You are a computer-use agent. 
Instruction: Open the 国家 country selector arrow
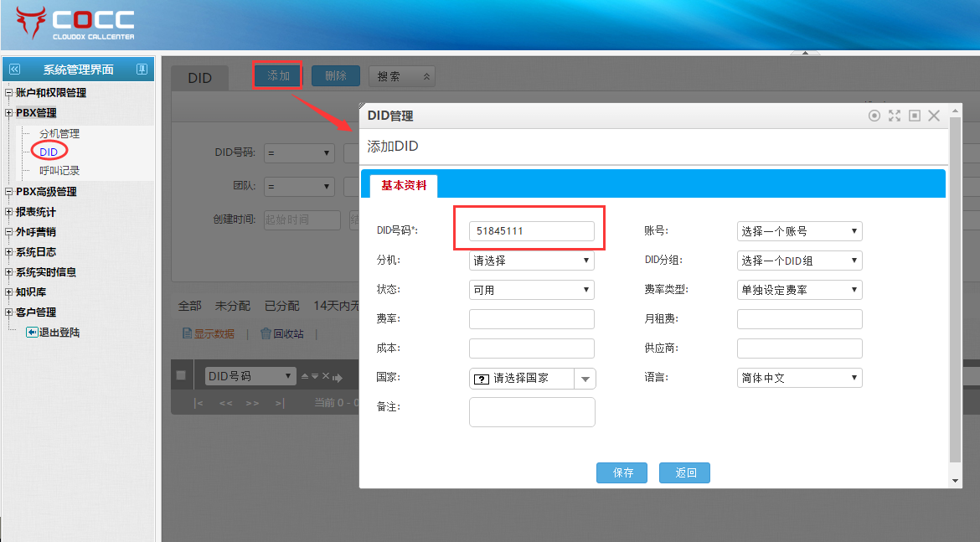point(585,379)
